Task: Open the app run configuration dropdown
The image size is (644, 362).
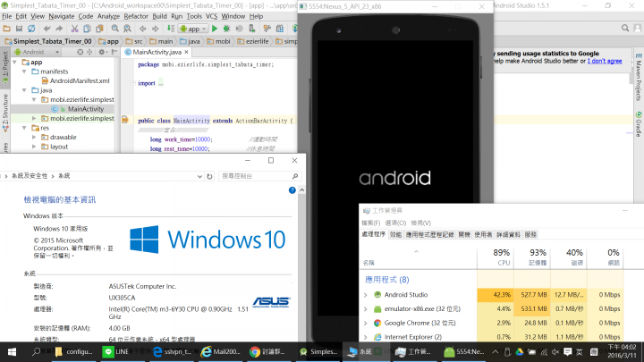Action: pyautogui.click(x=193, y=29)
